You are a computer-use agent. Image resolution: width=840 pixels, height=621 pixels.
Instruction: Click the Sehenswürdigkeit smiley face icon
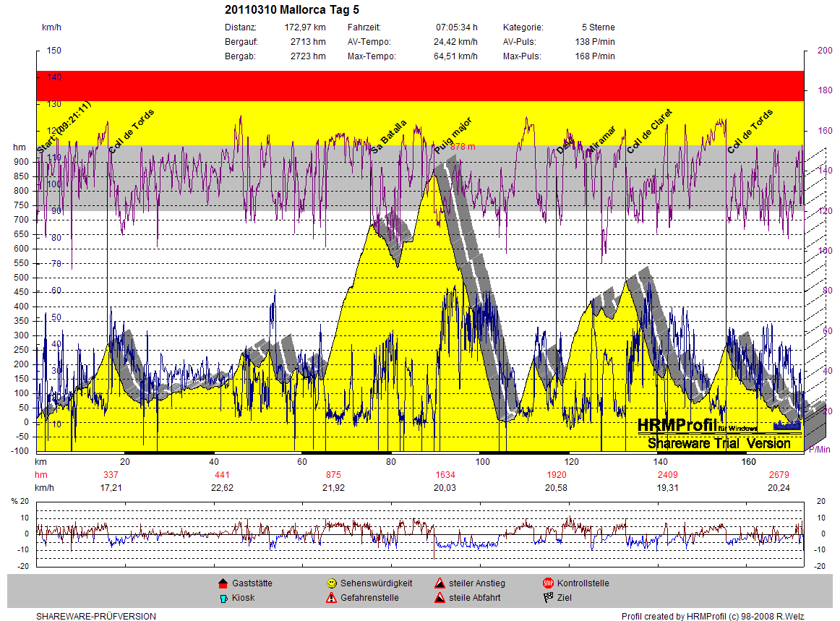[x=331, y=583]
